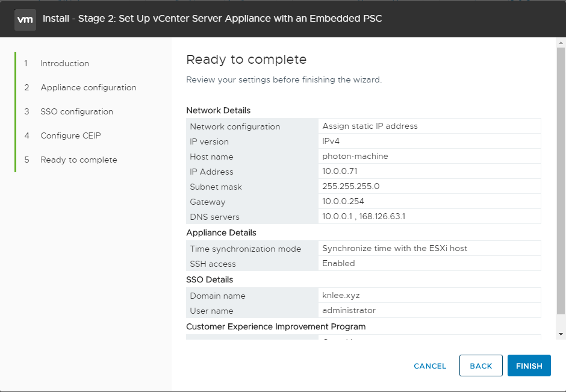This screenshot has width=566, height=392.
Task: Click 'Time synchronization mode' label
Action: point(246,249)
